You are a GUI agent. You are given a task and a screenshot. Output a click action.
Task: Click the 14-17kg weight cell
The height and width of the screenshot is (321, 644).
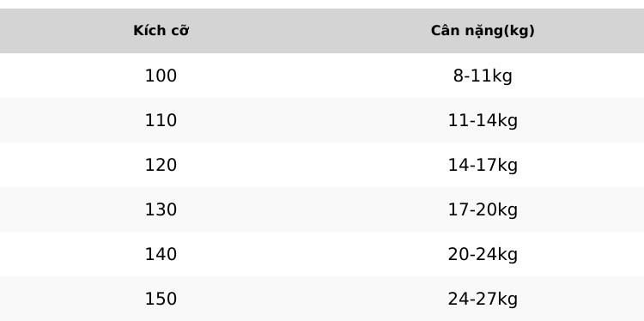point(483,165)
